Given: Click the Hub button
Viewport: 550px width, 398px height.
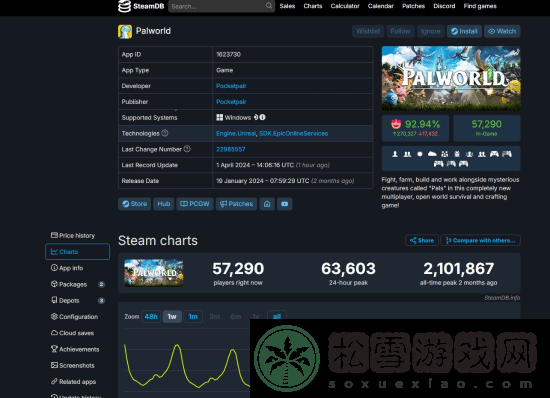Looking at the screenshot, I should click(x=163, y=204).
